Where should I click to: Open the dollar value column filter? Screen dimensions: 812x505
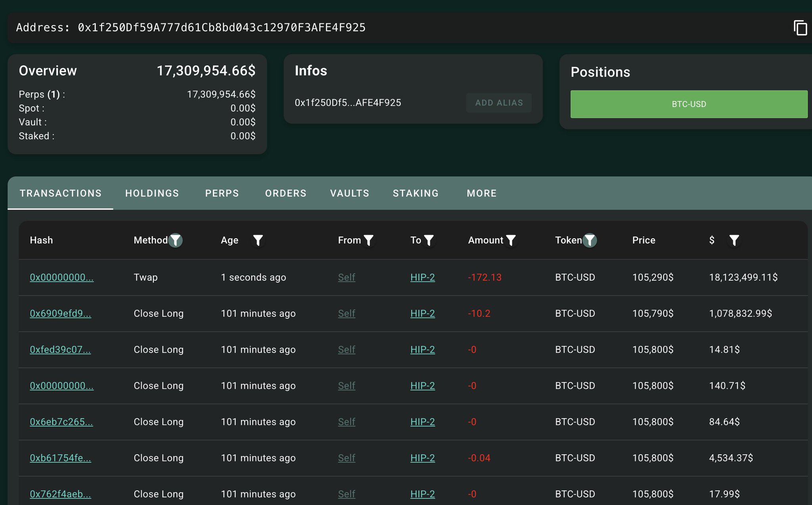pyautogui.click(x=734, y=240)
